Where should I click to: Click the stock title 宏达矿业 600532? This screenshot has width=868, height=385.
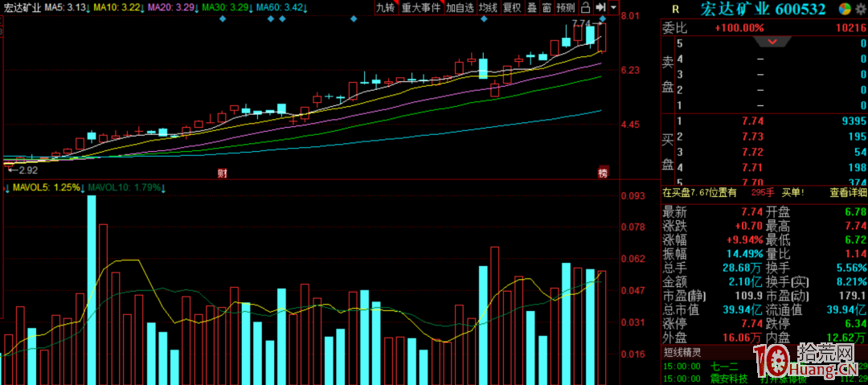pyautogui.click(x=764, y=10)
